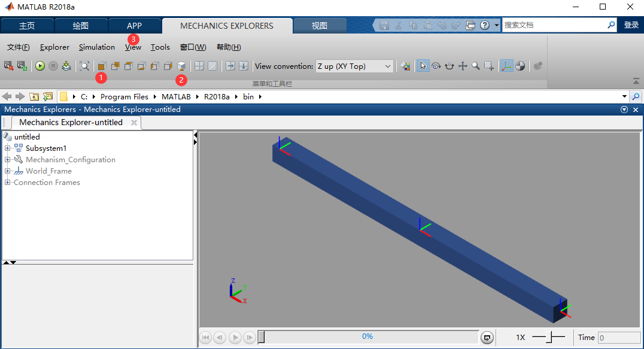Click the grey Stop simulation icon
The height and width of the screenshot is (349, 644).
pyautogui.click(x=53, y=66)
